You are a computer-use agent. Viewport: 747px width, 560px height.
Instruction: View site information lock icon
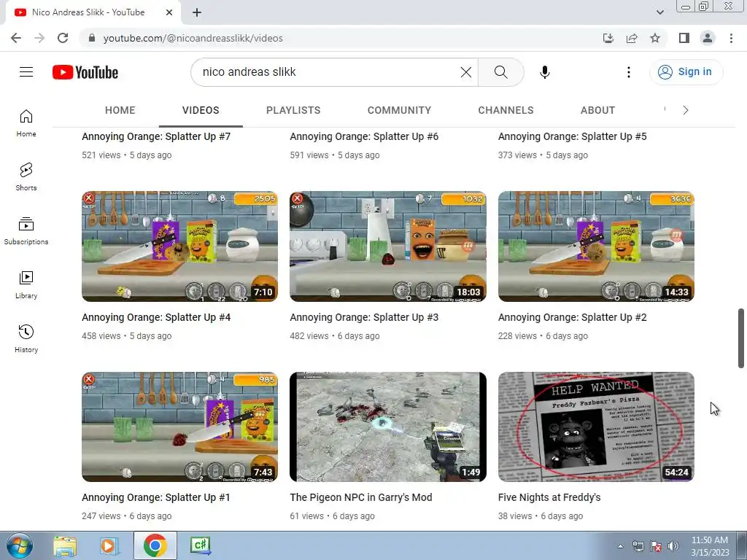(x=92, y=38)
